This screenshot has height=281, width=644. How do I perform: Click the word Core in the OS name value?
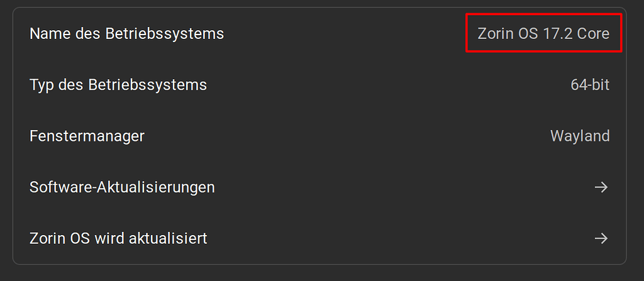coord(593,34)
